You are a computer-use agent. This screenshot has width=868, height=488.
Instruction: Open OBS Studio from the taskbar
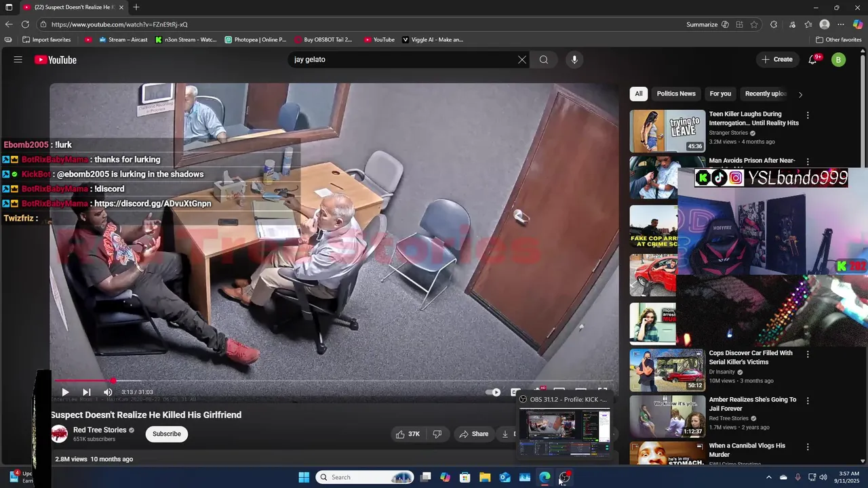pyautogui.click(x=564, y=477)
